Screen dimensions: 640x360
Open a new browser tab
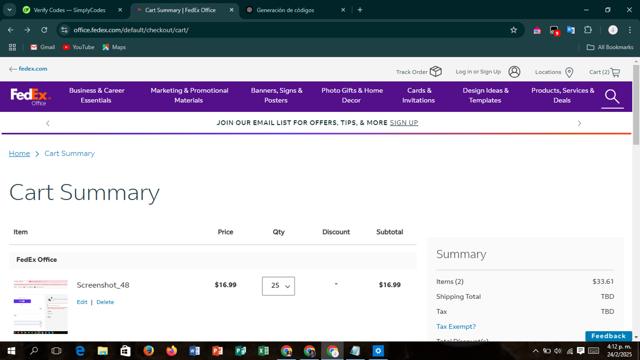click(360, 10)
